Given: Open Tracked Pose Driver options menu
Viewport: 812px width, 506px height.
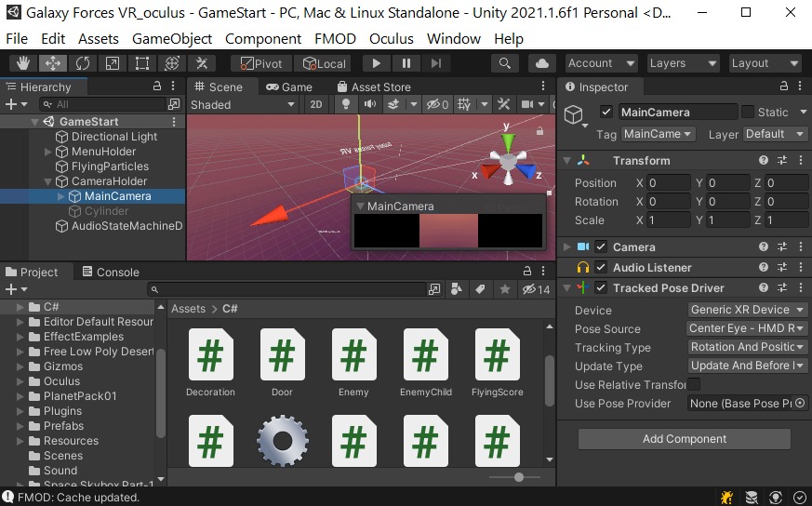Looking at the screenshot, I should coord(801,288).
